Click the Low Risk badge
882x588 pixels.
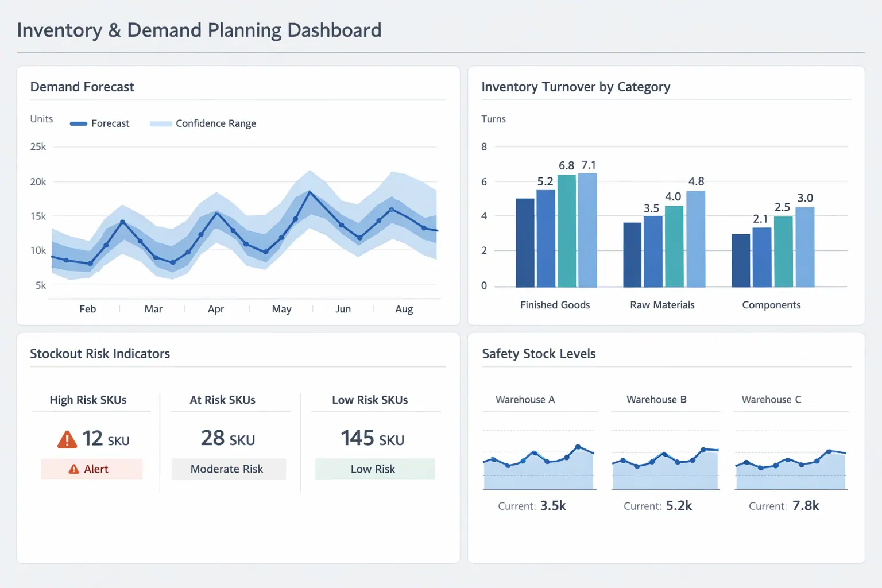click(x=374, y=469)
